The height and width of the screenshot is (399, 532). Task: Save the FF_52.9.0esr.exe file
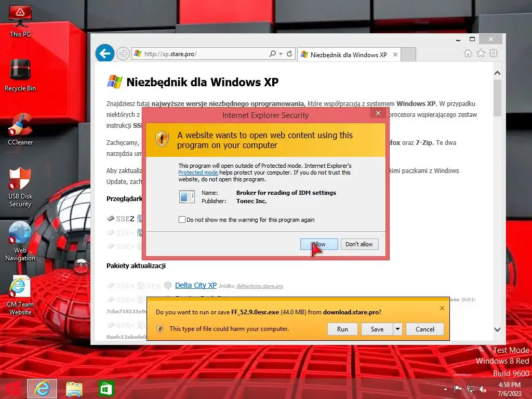[x=377, y=329]
